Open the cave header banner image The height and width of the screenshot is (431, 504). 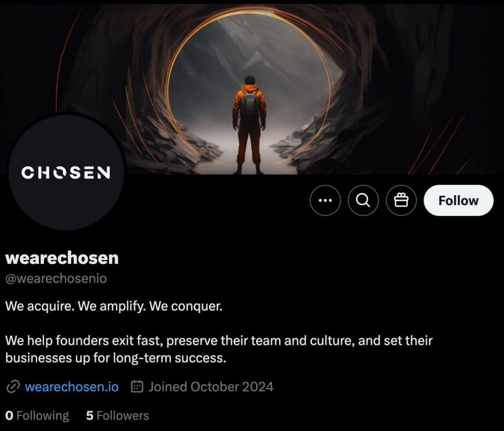252,89
